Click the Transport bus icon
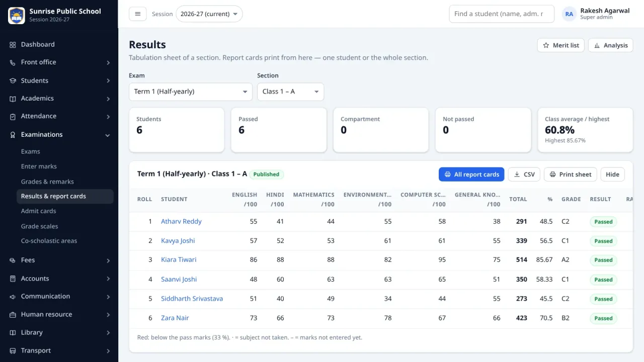The image size is (644, 362). 13,351
